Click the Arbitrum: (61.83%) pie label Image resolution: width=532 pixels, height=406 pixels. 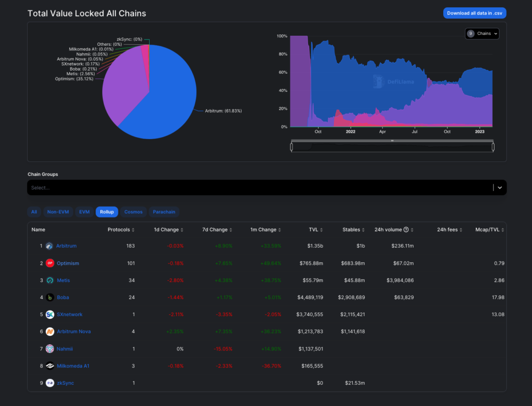(223, 111)
